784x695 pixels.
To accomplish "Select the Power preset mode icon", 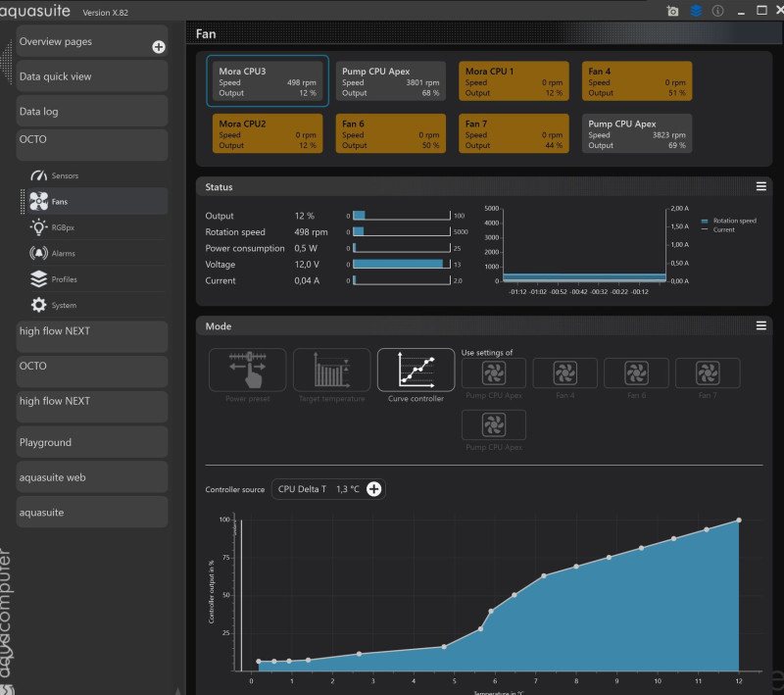I will coord(248,370).
